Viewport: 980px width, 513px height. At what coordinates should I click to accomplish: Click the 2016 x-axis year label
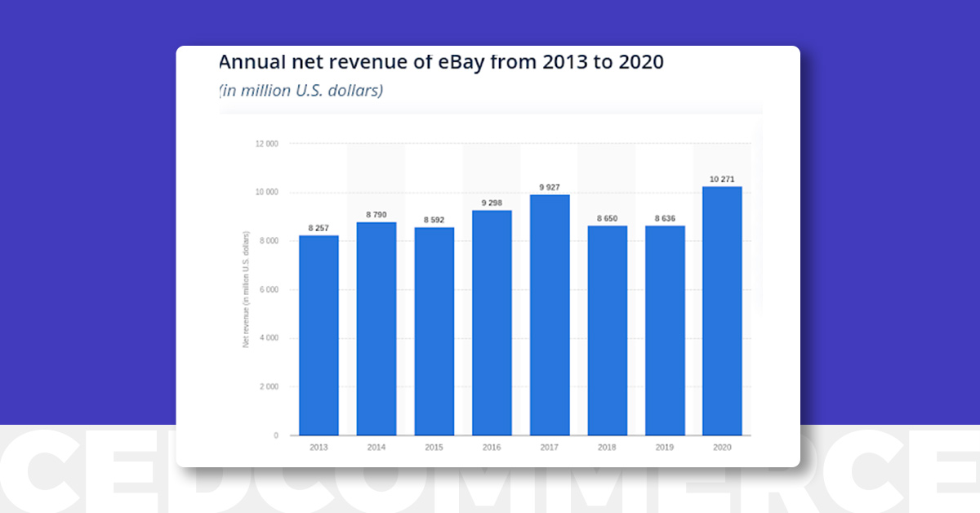coord(492,448)
